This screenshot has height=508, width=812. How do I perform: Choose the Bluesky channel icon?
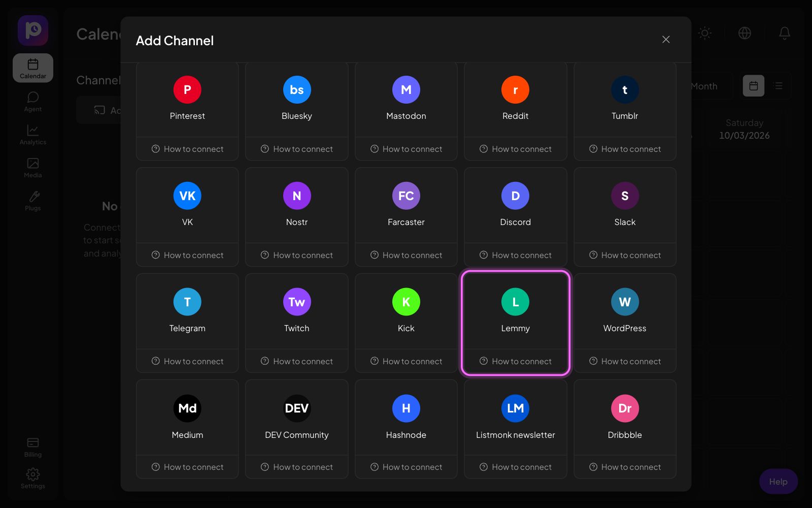(x=297, y=90)
